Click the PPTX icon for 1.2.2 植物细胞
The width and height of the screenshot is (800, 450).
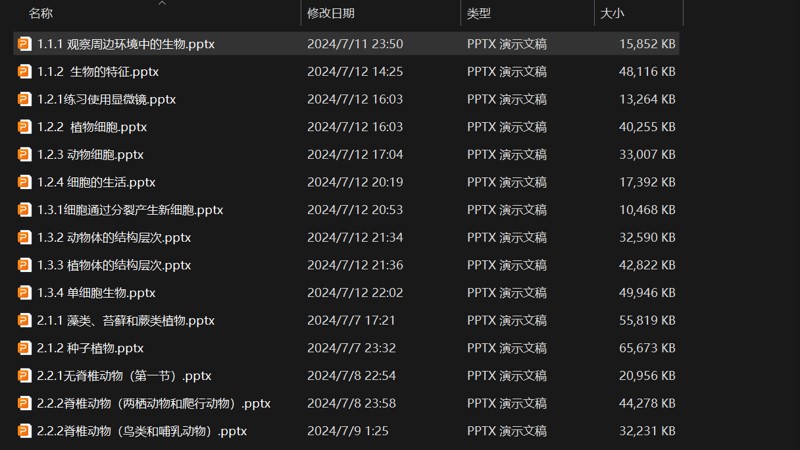point(24,127)
